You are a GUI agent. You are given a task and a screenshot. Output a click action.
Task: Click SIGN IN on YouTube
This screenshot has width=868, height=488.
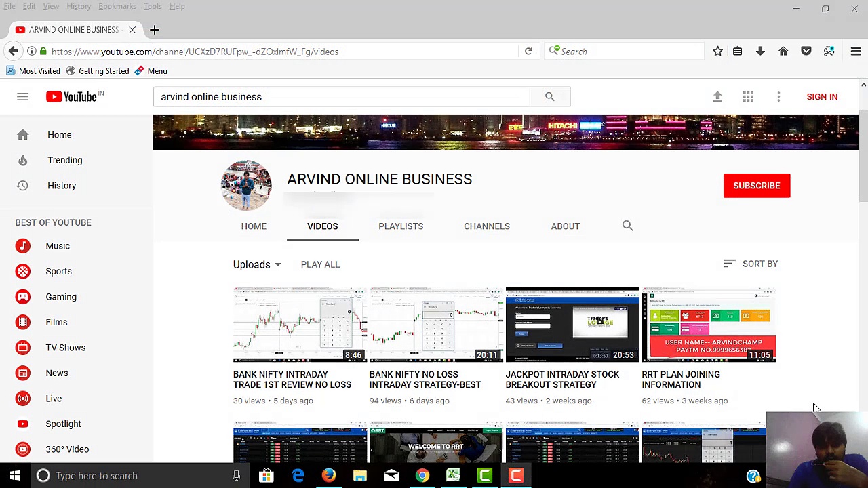tap(822, 97)
